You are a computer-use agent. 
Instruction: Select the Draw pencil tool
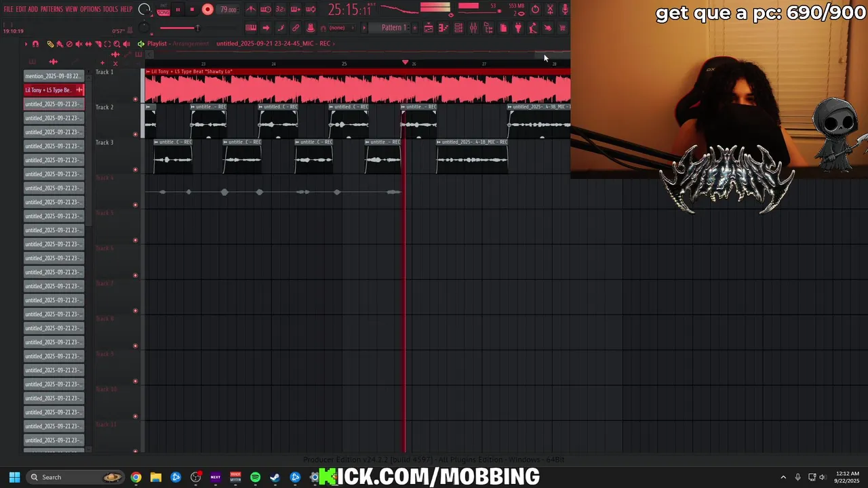[x=50, y=44]
